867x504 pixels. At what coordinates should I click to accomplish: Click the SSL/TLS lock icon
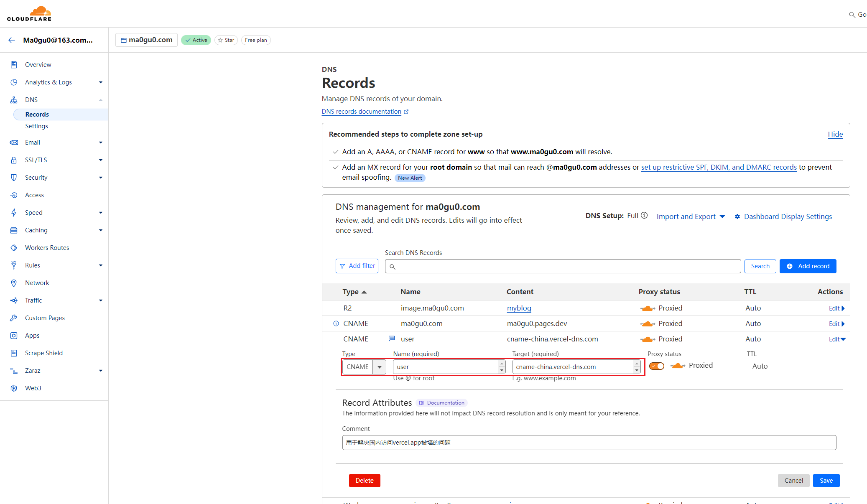click(x=14, y=160)
